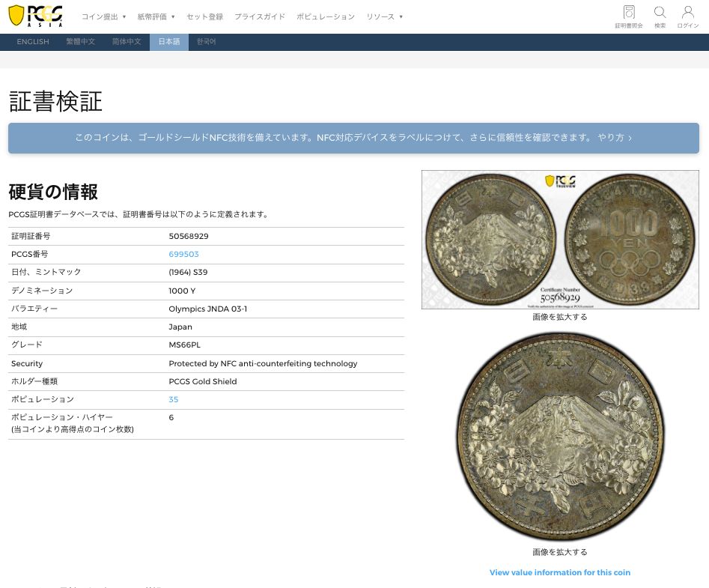The image size is (709, 588).
Task: Expand the リソース dropdown menu
Action: point(384,16)
